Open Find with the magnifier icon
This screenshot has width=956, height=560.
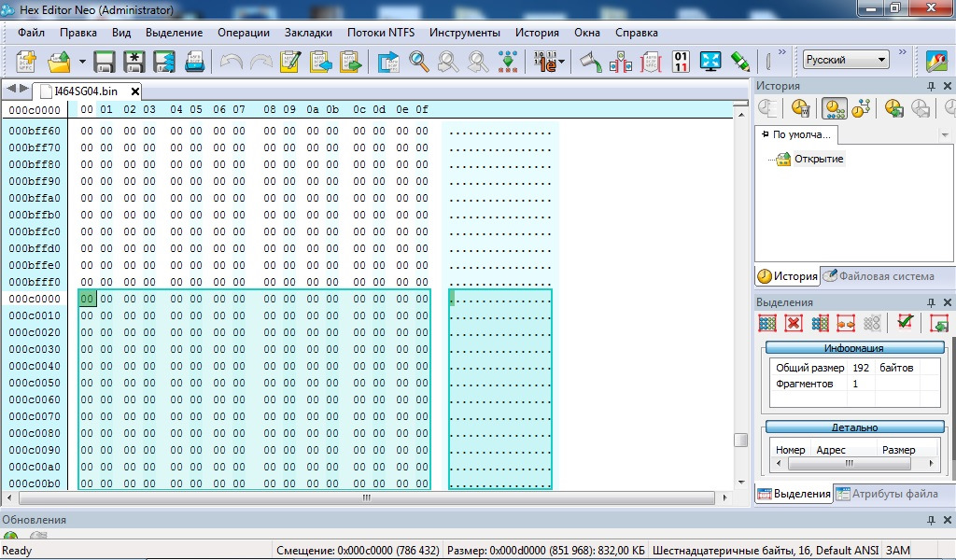point(418,62)
